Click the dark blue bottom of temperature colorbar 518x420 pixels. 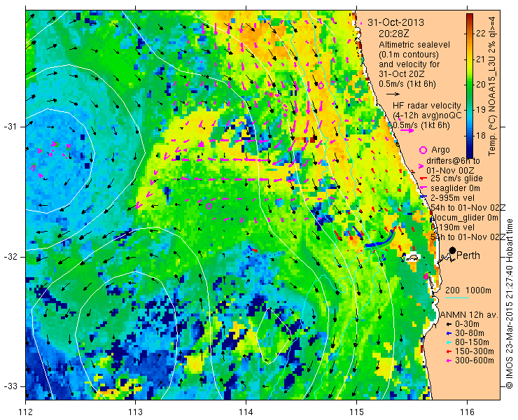click(470, 154)
